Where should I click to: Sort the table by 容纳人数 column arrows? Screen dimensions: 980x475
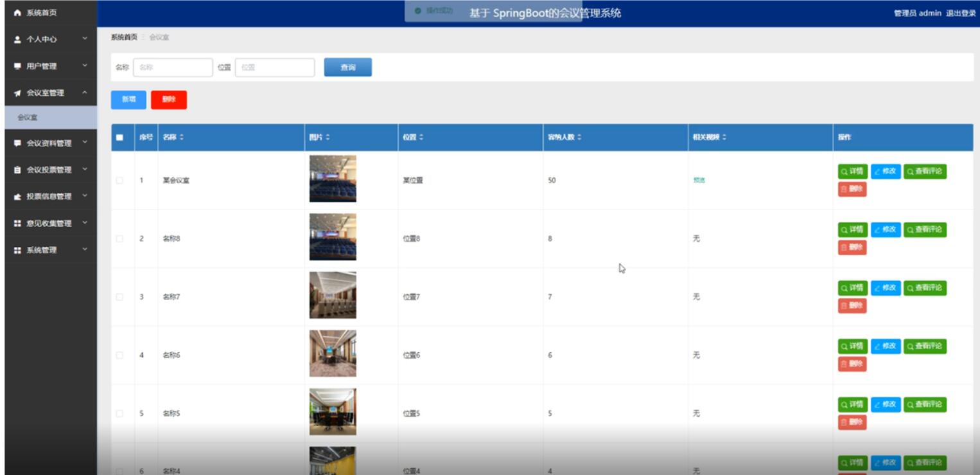(x=579, y=138)
